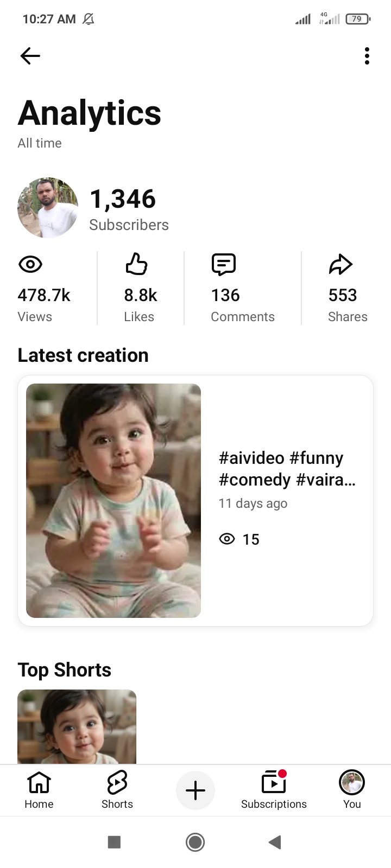The image size is (391, 868).
Task: Tap the back arrow icon
Action: (30, 56)
